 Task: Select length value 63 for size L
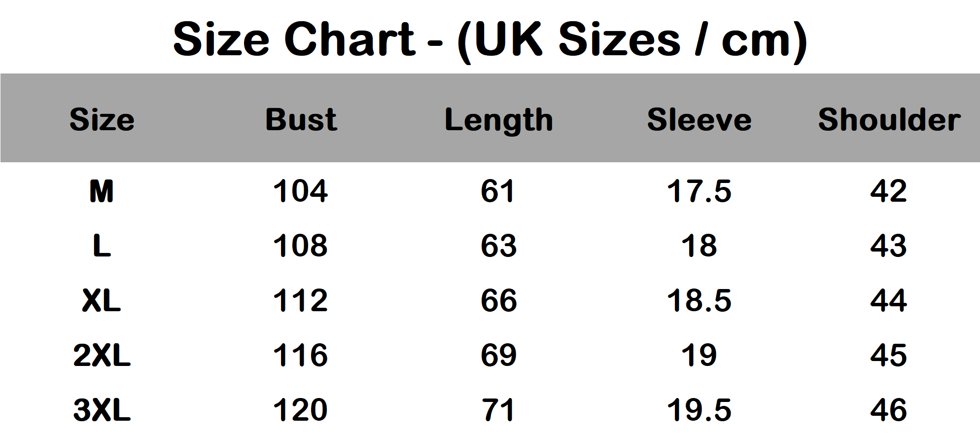499,246
